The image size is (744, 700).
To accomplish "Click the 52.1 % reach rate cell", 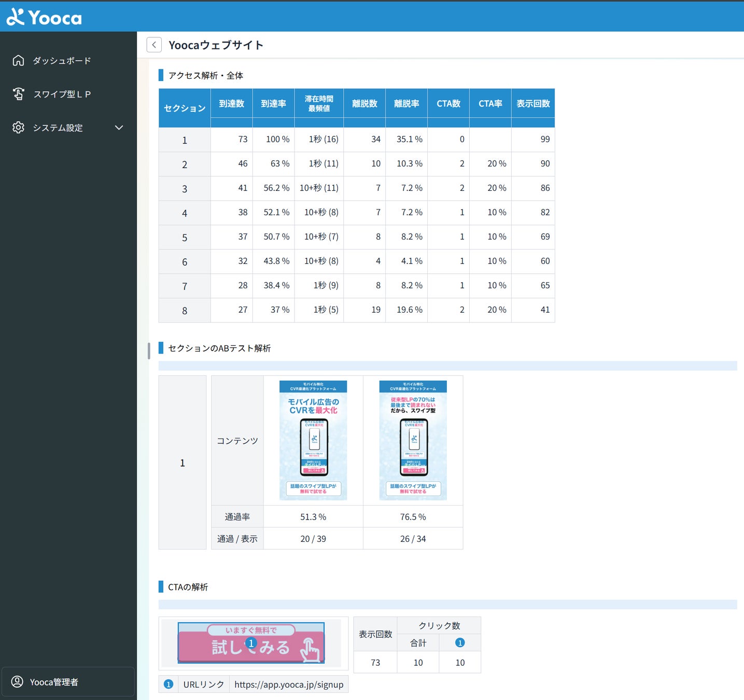I will click(x=273, y=213).
